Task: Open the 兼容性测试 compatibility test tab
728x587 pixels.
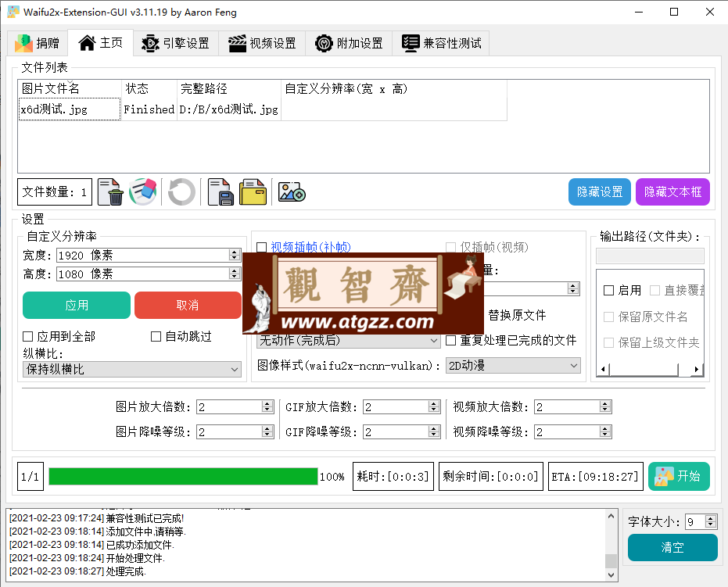Action: coord(440,43)
